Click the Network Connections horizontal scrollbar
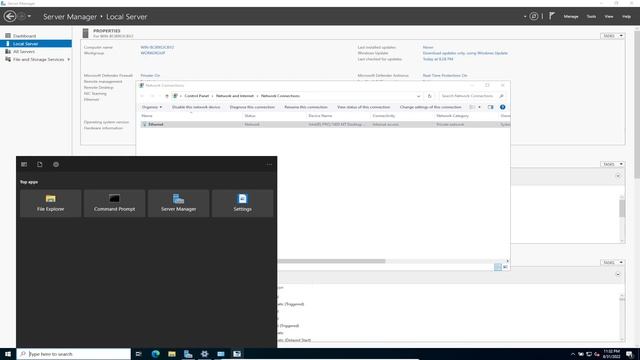 pyautogui.click(x=331, y=261)
